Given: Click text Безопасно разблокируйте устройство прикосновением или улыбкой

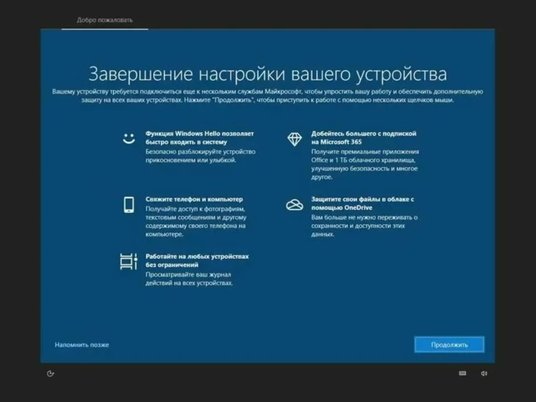Looking at the screenshot, I should tap(200, 156).
